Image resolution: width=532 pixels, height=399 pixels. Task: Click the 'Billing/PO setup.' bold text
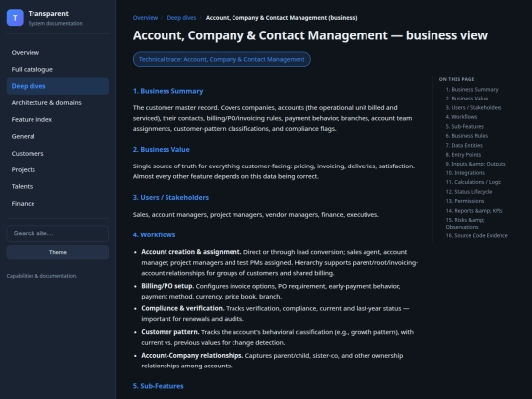[x=167, y=286]
